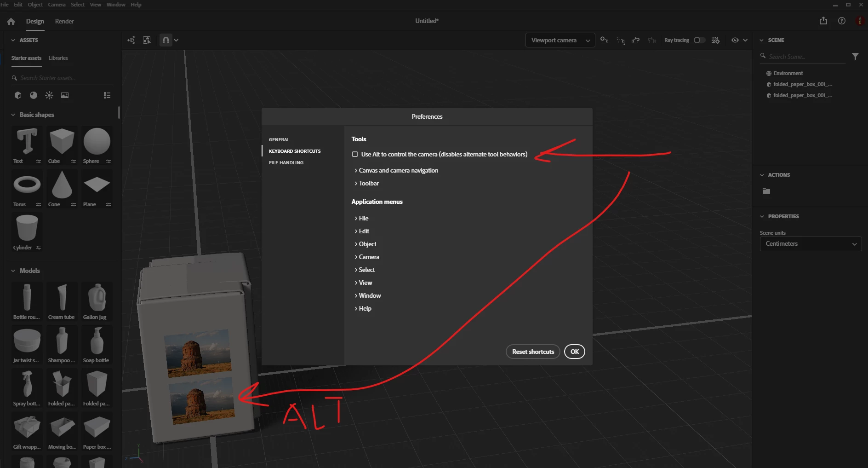Click the folder icon under Actions
The image size is (868, 468).
(766, 191)
